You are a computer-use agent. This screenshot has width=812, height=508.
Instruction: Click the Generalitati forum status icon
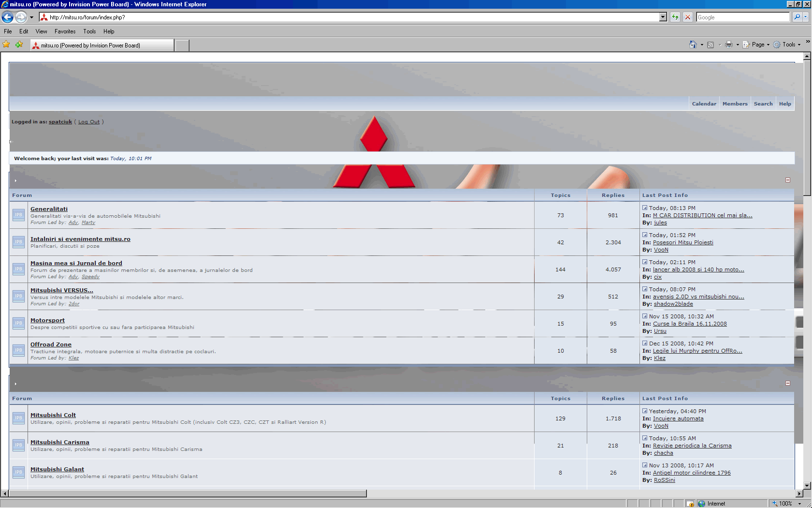pyautogui.click(x=18, y=215)
